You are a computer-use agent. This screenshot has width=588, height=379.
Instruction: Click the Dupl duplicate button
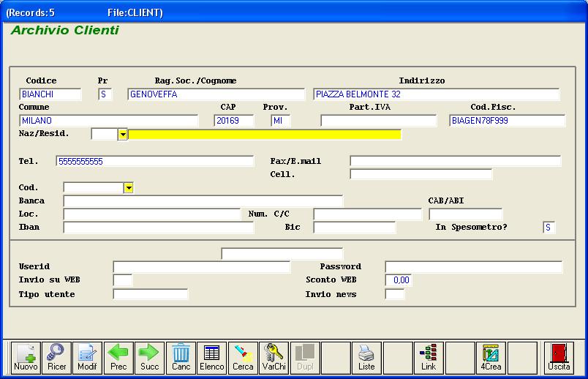[x=305, y=358]
